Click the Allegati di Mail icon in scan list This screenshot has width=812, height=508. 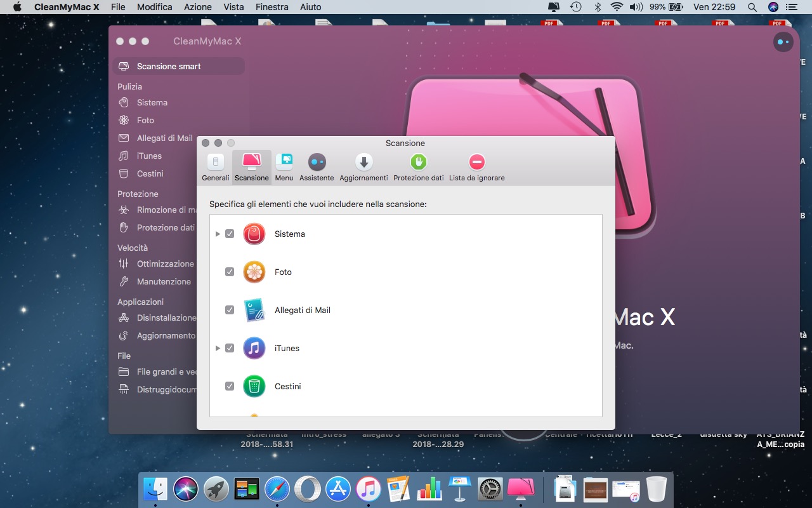click(254, 310)
